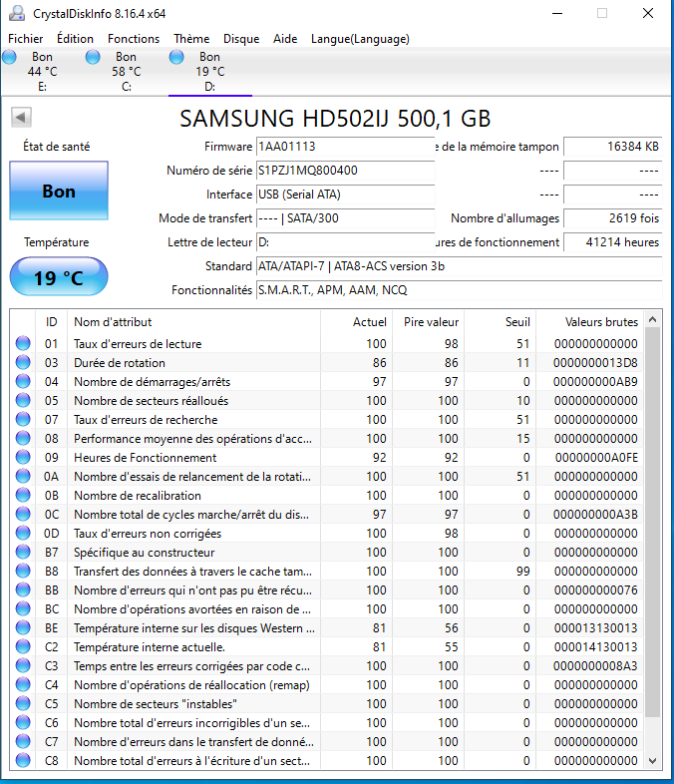Click status orb for attribute C2 temperature
This screenshot has width=674, height=784.
(x=23, y=647)
